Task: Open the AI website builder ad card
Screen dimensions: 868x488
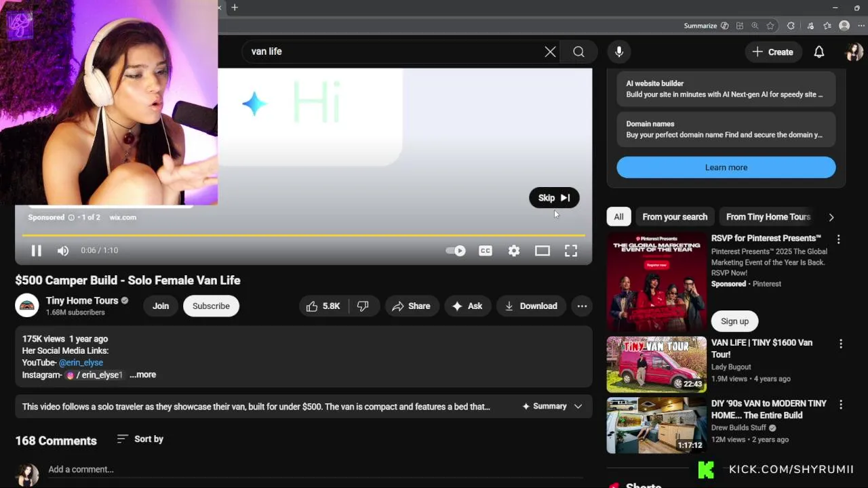Action: pos(726,89)
